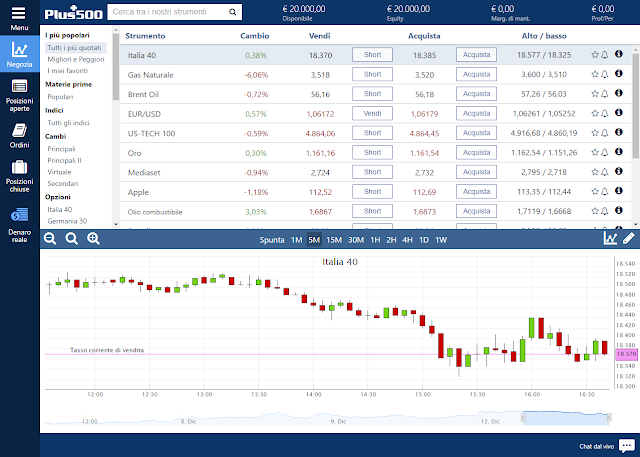Show info for Italia 40
Image resolution: width=640 pixels, height=457 pixels.
[x=619, y=54]
